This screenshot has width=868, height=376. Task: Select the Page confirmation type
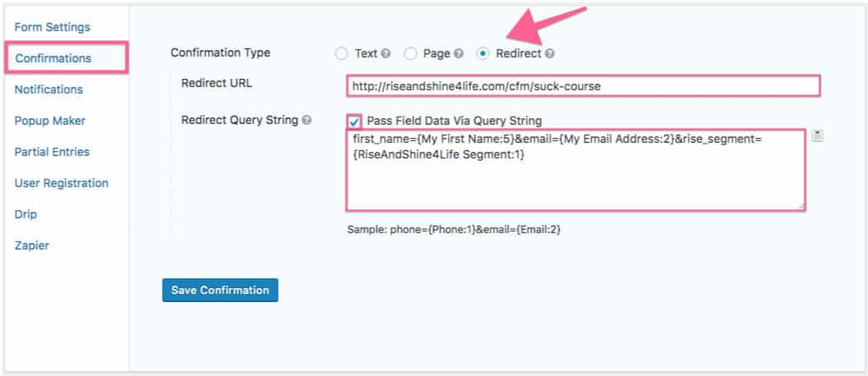coord(411,54)
